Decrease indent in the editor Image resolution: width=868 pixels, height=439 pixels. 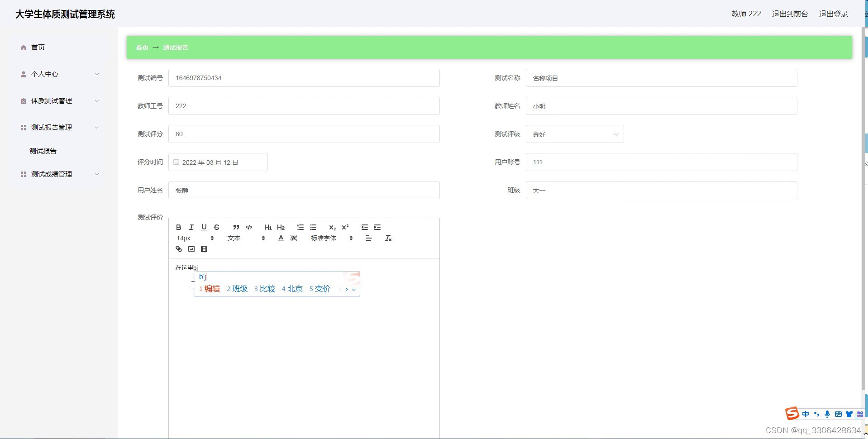[364, 227]
